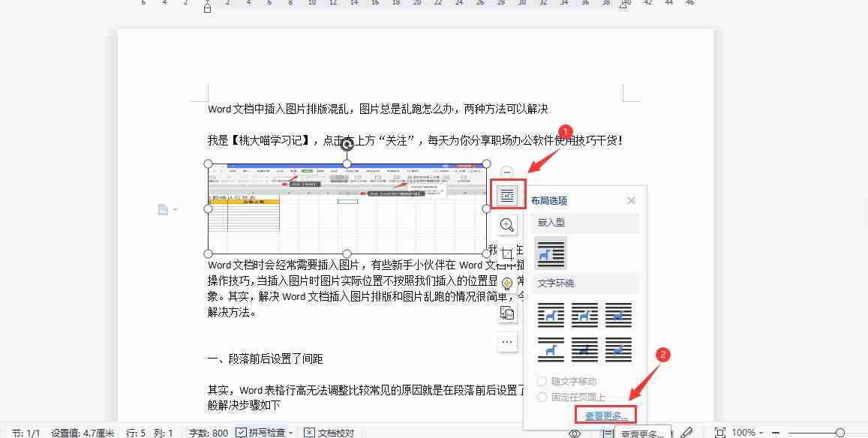Choose through (穿越型) text wrapping icon
The width and height of the screenshot is (868, 438).
tap(618, 315)
